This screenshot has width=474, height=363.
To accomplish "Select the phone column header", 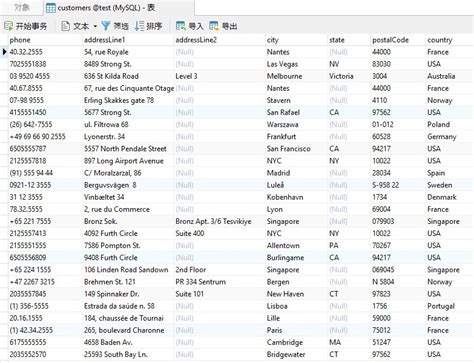I will (45, 40).
